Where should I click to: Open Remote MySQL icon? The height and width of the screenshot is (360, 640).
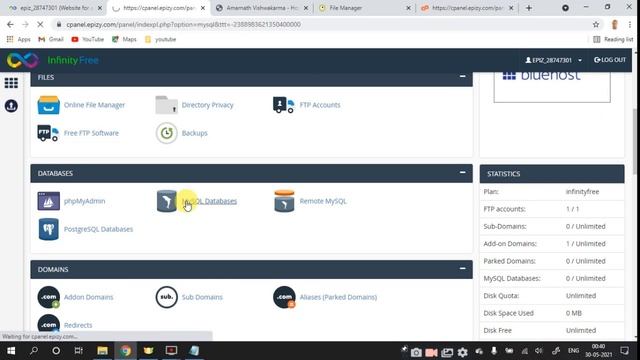(284, 201)
